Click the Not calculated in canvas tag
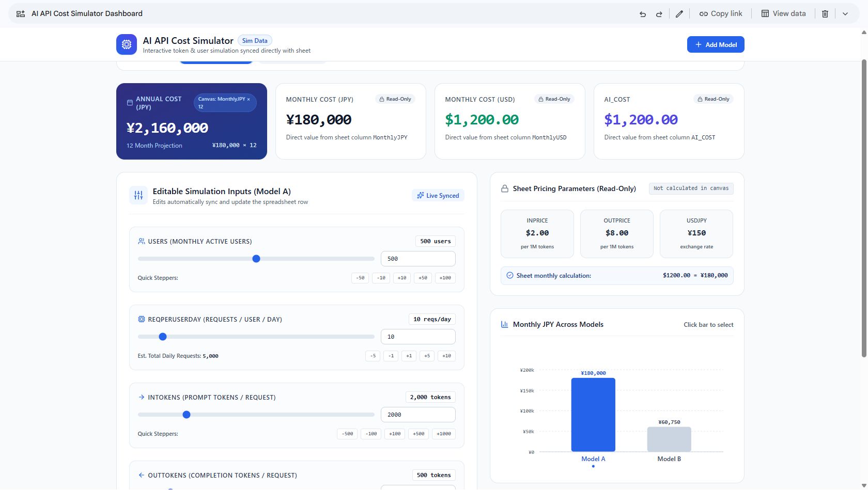This screenshot has height=490, width=868. [691, 188]
